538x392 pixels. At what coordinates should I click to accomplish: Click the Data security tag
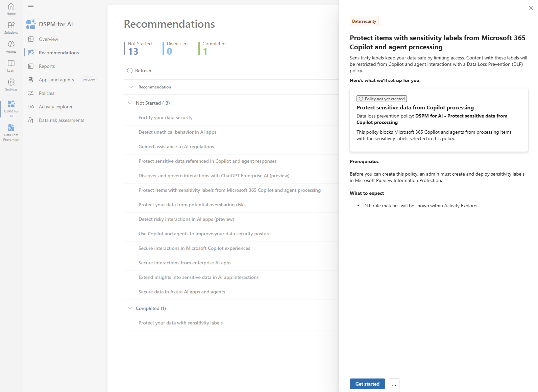coord(364,21)
